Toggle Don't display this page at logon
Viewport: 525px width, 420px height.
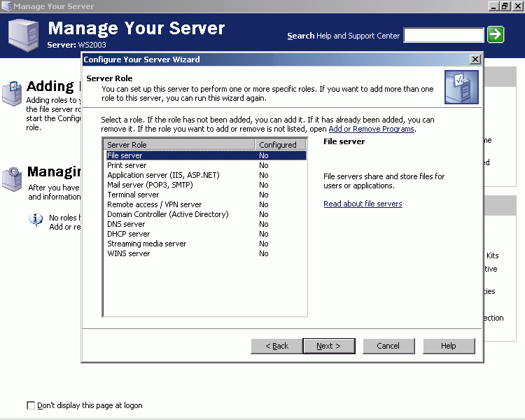(x=30, y=405)
